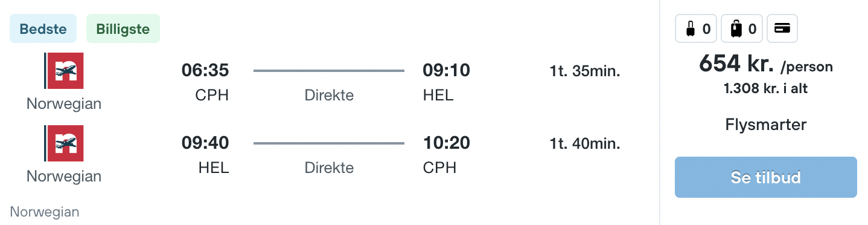This screenshot has width=868, height=225.
Task: Click the 09:40 HEL return departure
Action: pos(205,143)
